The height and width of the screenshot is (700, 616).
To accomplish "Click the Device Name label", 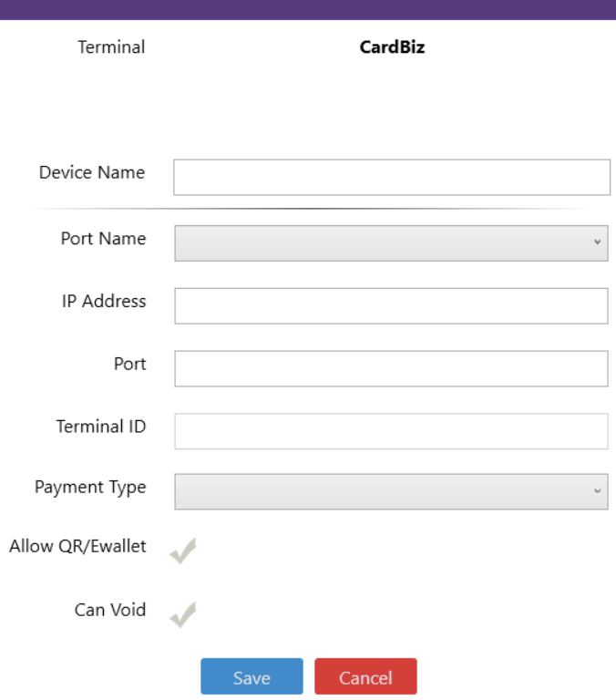I will [91, 172].
